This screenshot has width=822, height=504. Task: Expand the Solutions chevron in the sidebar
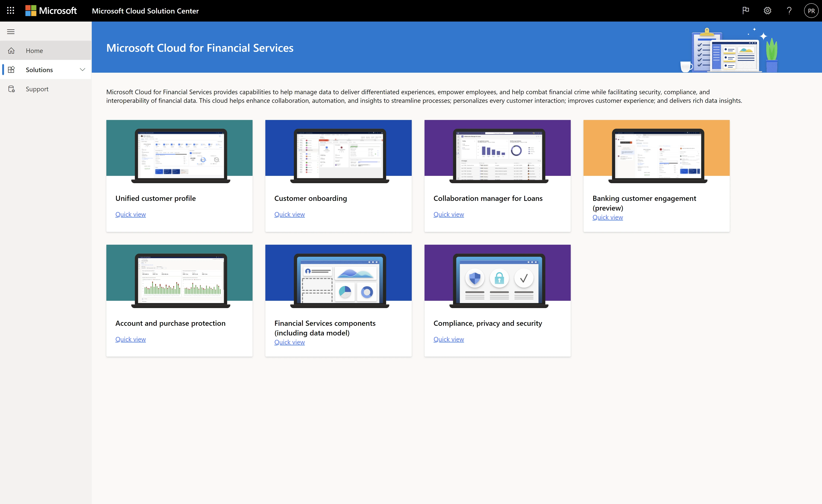pos(82,70)
